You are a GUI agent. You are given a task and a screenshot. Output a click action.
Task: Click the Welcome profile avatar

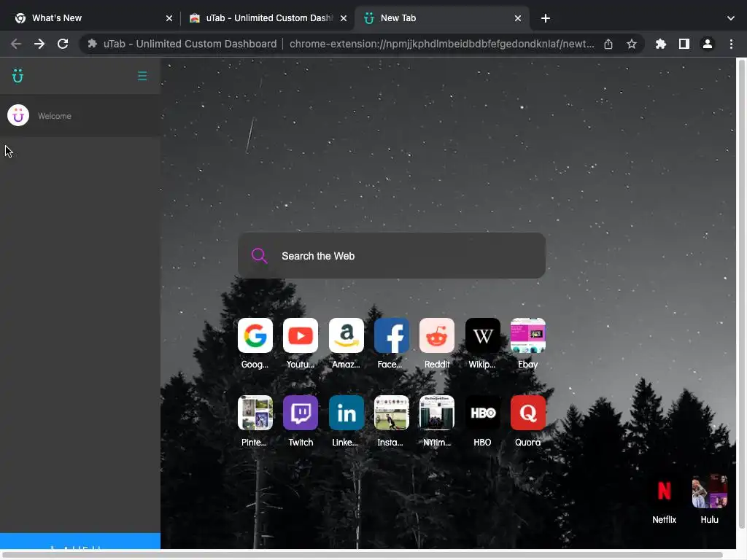[x=18, y=116]
